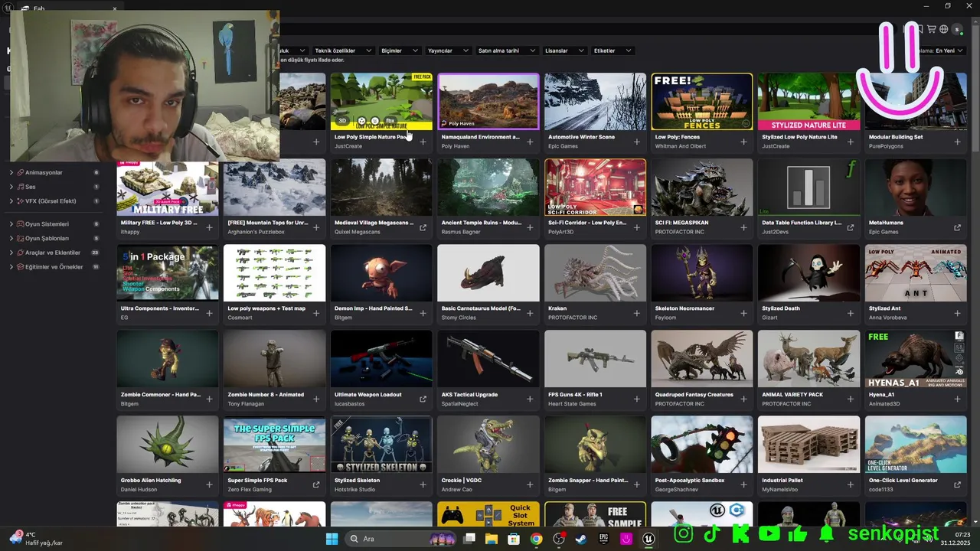This screenshot has width=980, height=551.
Task: Click 'Grobbo Alien Hatchling' title text
Action: point(151,480)
